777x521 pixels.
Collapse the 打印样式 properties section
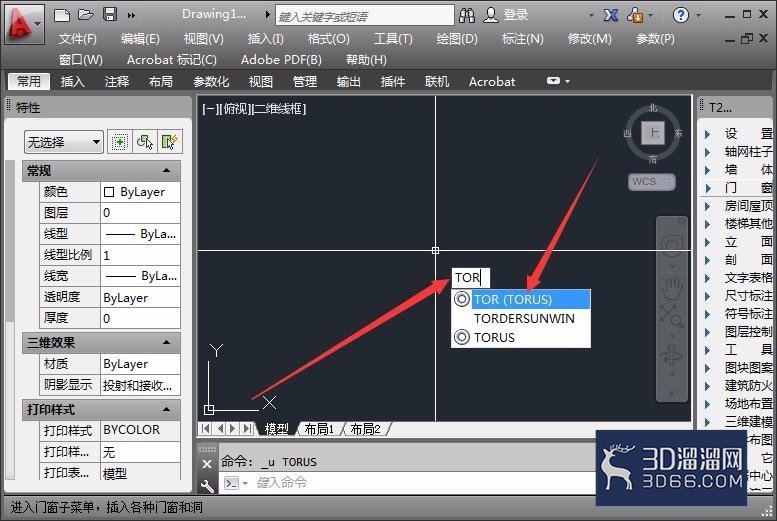166,409
